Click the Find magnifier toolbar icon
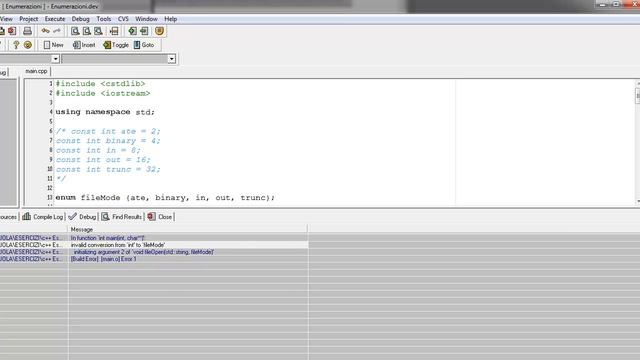The width and height of the screenshot is (640, 360). coord(75,31)
